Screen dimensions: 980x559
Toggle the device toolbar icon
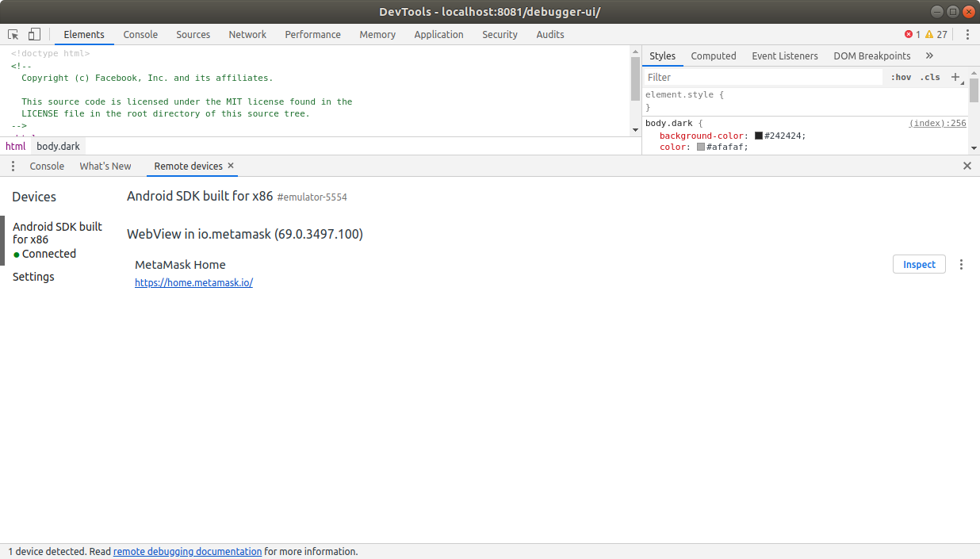point(34,34)
